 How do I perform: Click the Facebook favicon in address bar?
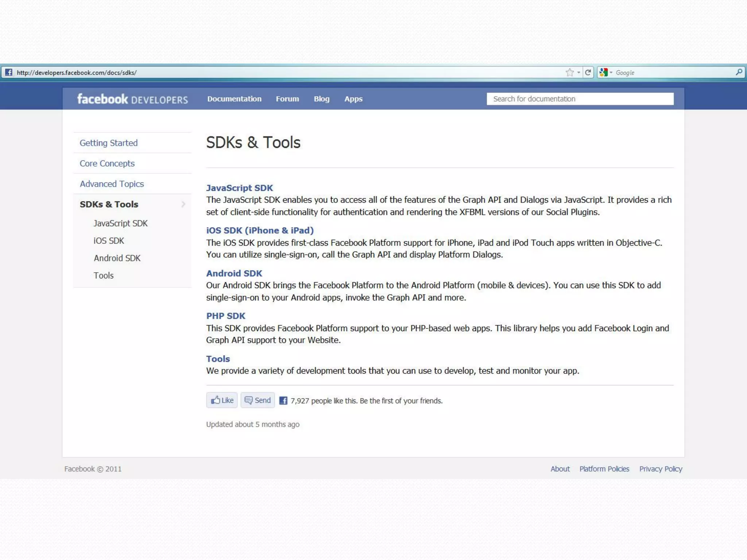(x=9, y=72)
